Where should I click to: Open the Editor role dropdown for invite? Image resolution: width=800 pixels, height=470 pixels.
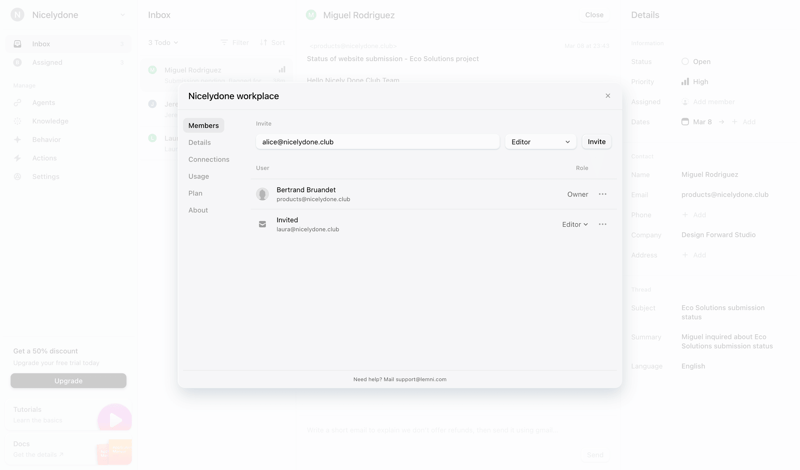(x=540, y=142)
